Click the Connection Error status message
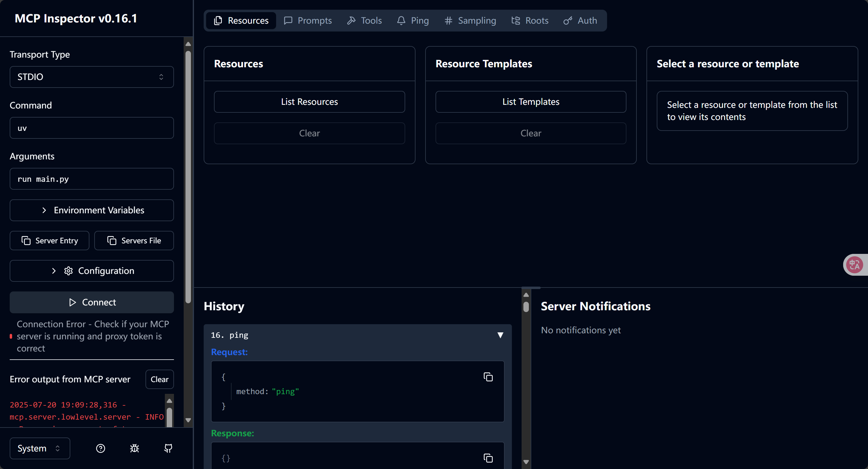The width and height of the screenshot is (868, 469). click(x=93, y=336)
